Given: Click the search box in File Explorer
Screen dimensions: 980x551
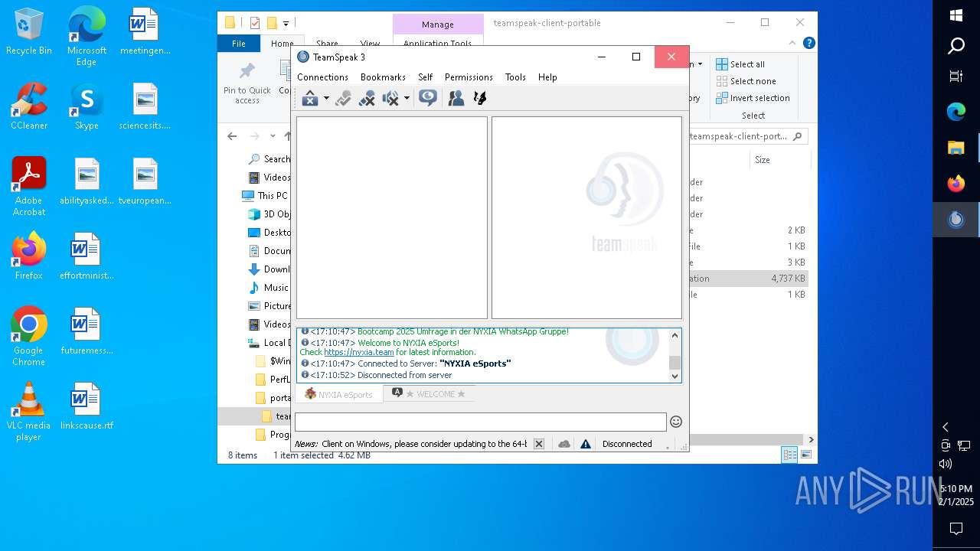Looking at the screenshot, I should click(746, 136).
